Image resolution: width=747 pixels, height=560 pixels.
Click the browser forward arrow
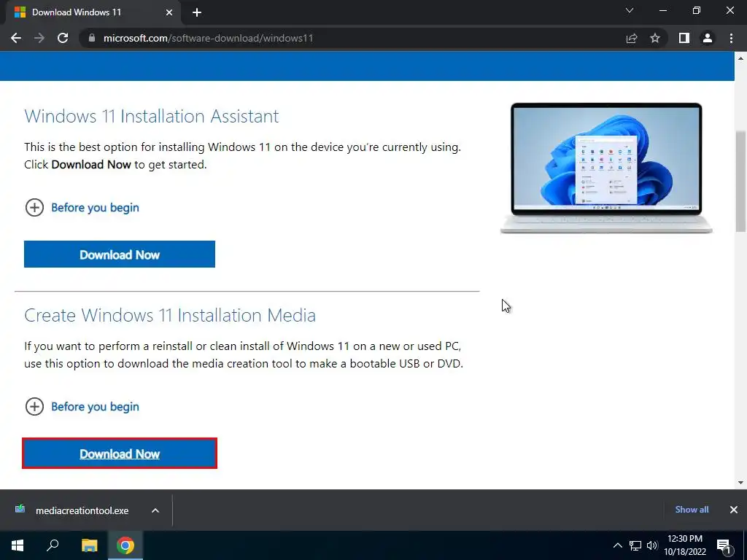[x=39, y=38]
